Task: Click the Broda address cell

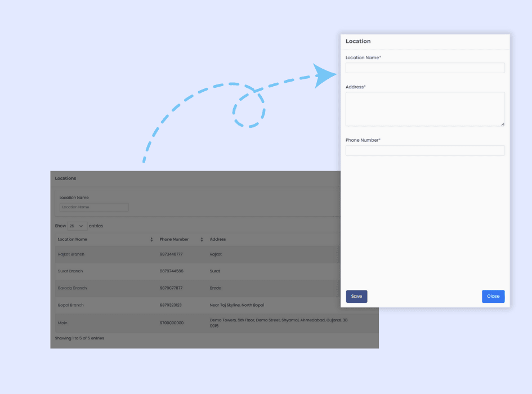Action: pyautogui.click(x=216, y=288)
